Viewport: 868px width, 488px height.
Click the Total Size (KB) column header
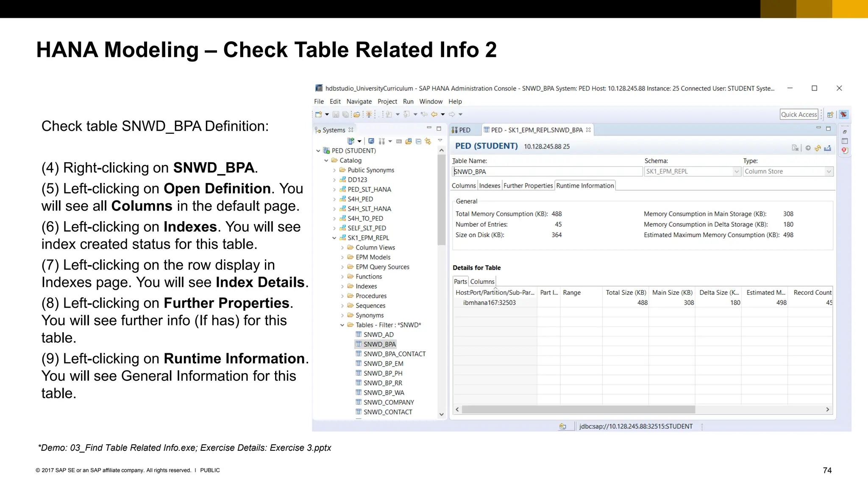626,293
